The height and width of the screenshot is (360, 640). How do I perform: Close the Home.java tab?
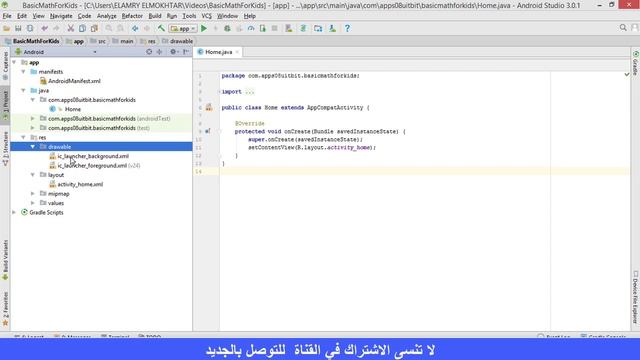pos(237,52)
